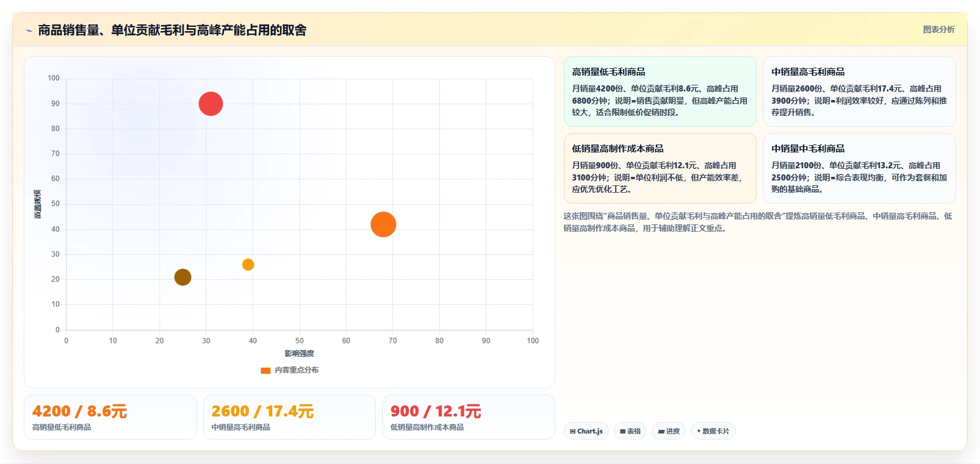Select the brown bubble in the chart
Image resolution: width=980 pixels, height=464 pixels.
(x=182, y=277)
